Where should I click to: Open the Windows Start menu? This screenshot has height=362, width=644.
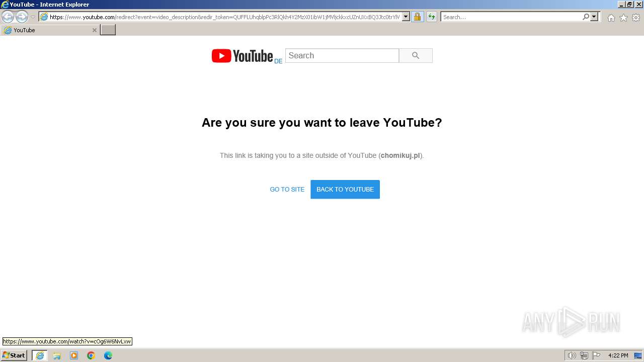point(14,355)
